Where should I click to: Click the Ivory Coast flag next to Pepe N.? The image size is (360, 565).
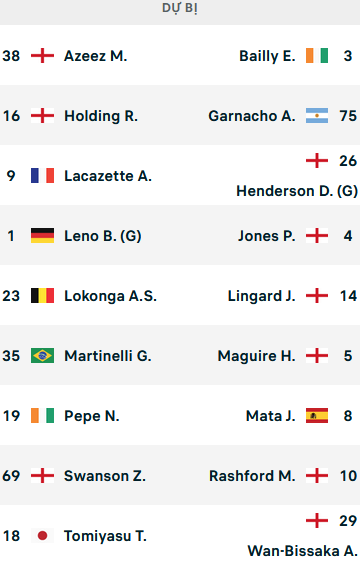point(43,416)
